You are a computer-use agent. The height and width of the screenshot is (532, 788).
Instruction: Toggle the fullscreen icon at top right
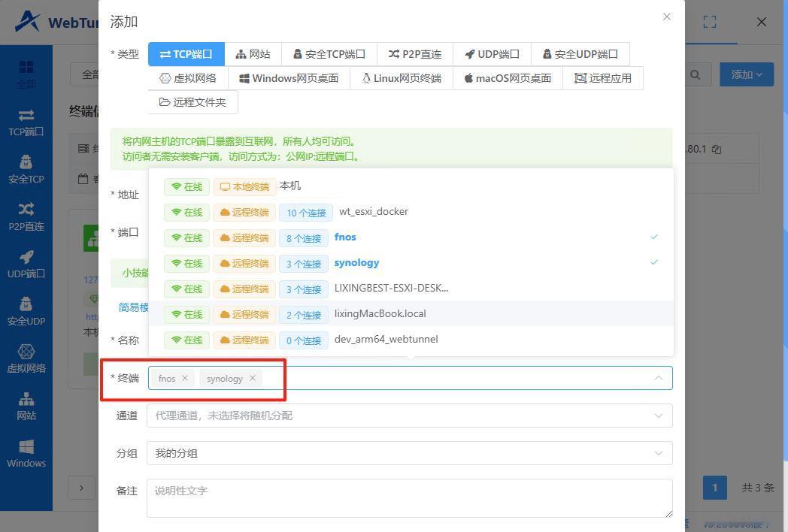tap(710, 22)
